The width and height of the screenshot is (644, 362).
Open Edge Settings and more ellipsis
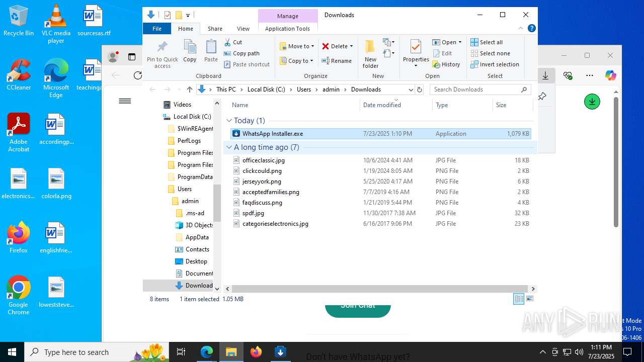pos(590,75)
